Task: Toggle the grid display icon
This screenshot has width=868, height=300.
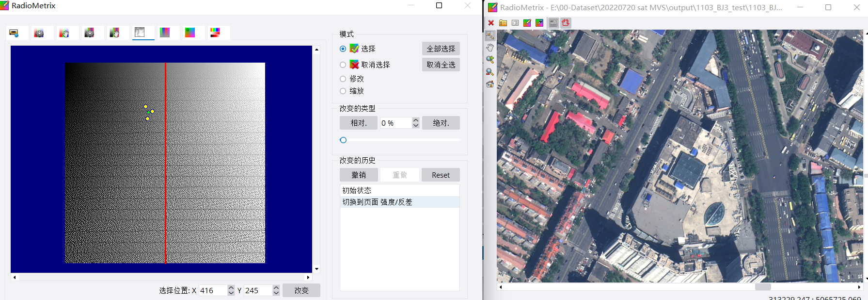Action: (x=553, y=23)
